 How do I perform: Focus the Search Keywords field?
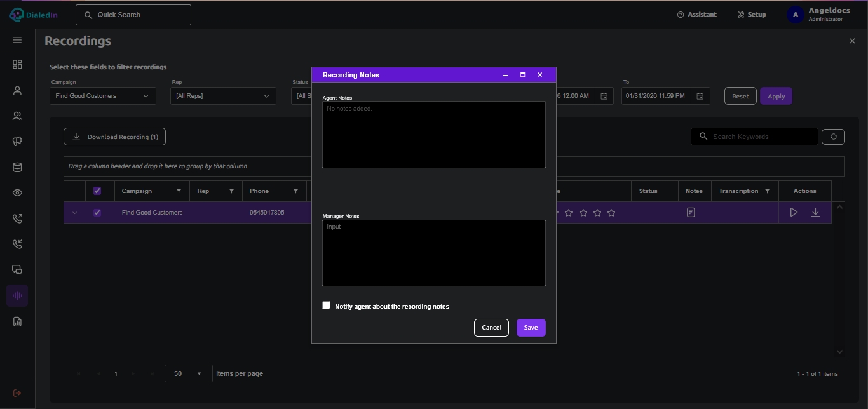click(x=754, y=137)
